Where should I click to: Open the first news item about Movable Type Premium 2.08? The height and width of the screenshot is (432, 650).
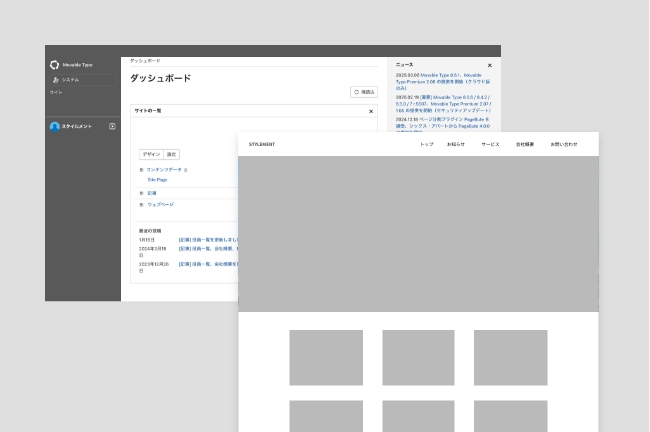point(443,82)
